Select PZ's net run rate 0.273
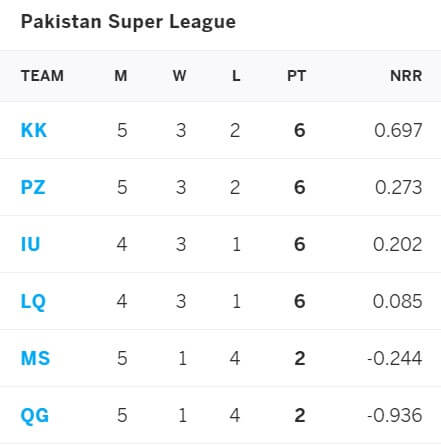441x445 pixels. [399, 187]
